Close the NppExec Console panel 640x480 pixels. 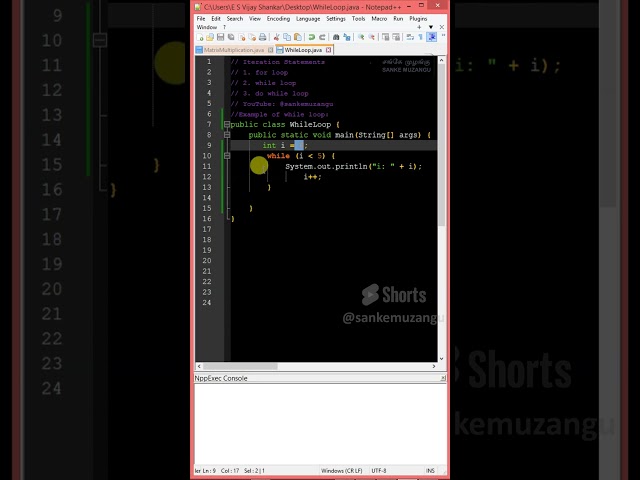pos(442,378)
